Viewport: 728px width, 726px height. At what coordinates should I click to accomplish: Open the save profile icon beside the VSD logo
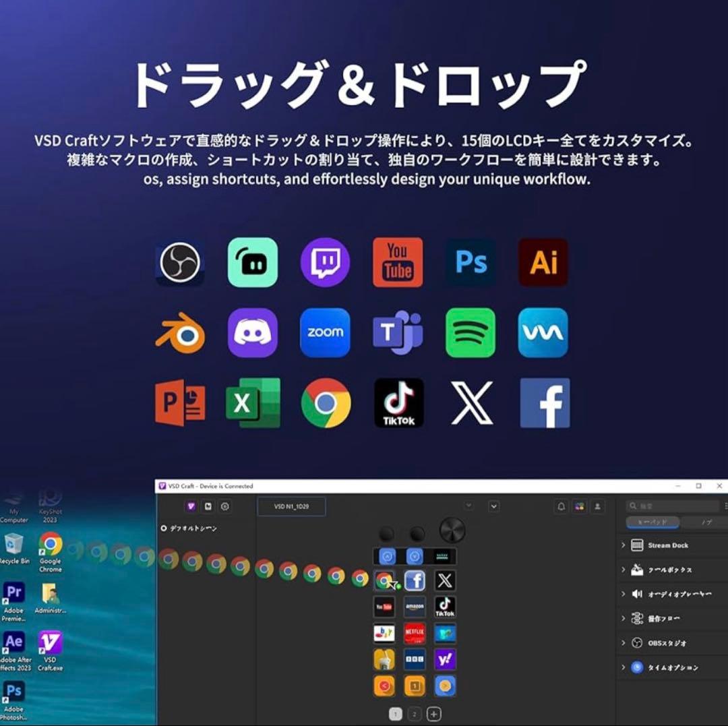208,506
